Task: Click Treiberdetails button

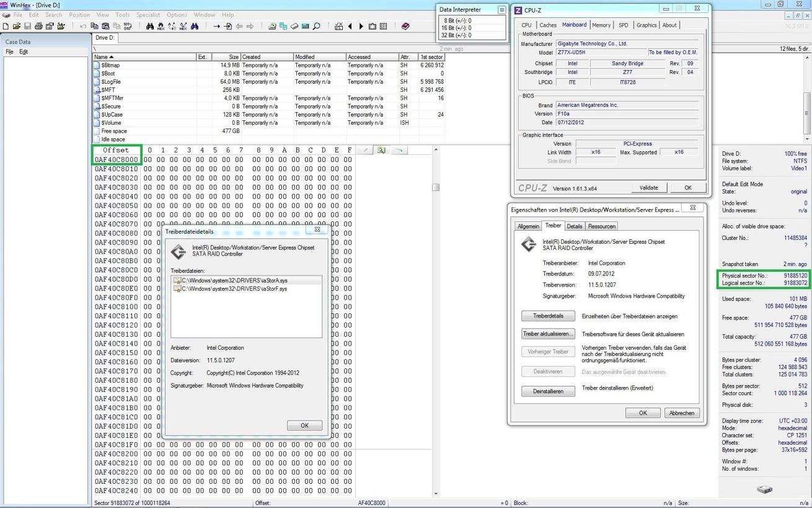Action: click(x=548, y=316)
